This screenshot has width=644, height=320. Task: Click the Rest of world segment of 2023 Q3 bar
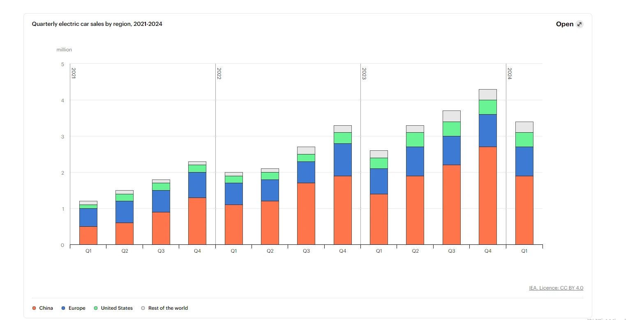pos(452,116)
